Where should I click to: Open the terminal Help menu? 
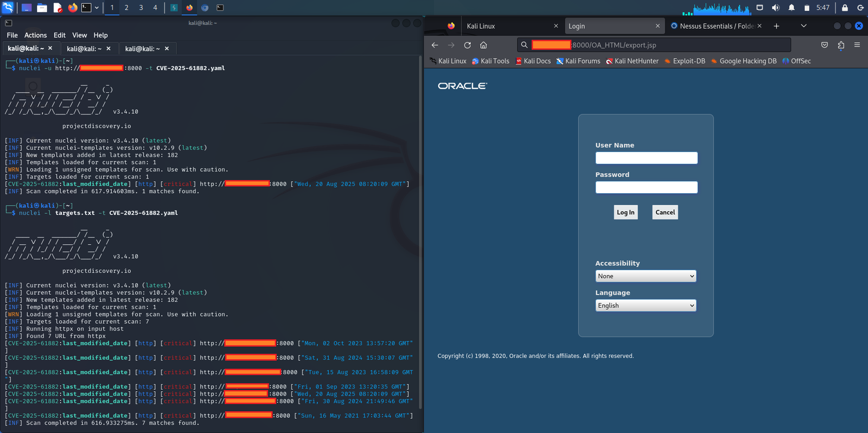tap(101, 35)
